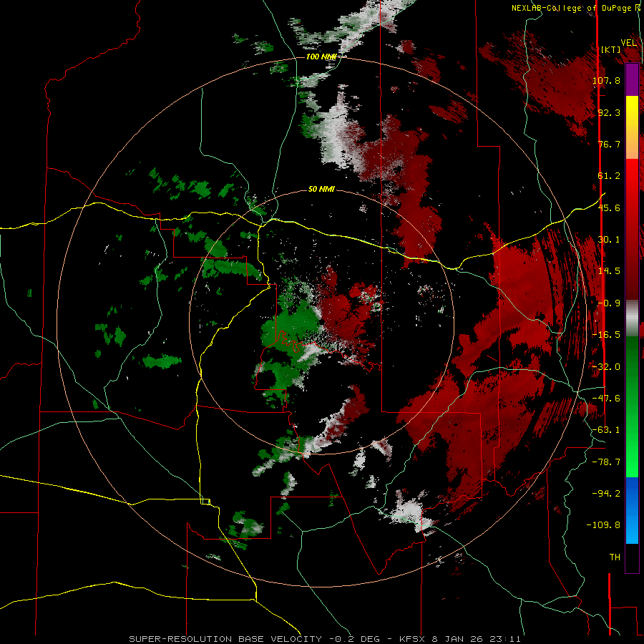Click the -109.8 velocity scale value

click(x=603, y=525)
